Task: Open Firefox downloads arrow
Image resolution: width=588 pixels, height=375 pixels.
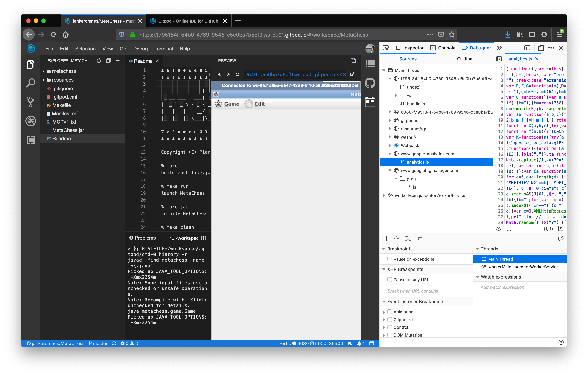Action: (507, 35)
